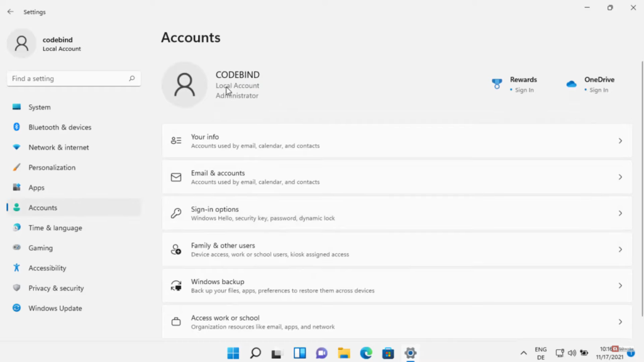Select Accounts in the sidebar
This screenshot has width=644, height=362.
(74, 207)
